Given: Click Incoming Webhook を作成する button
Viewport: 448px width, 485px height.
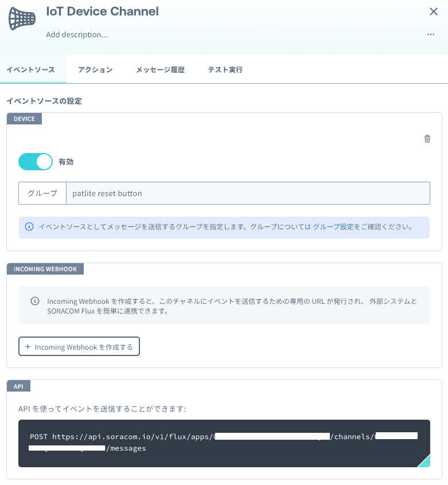Looking at the screenshot, I should 79,346.
